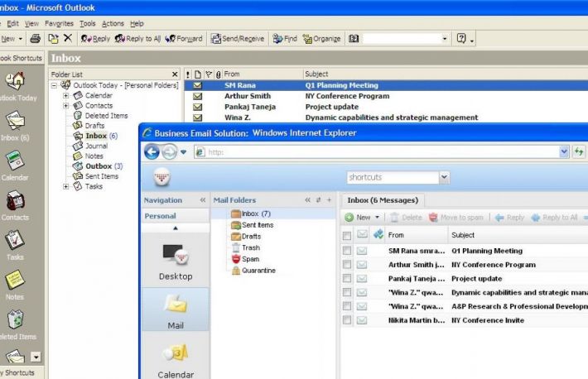Viewport: 588px width, 379px height.
Task: Select checkbox for Nikita Martin message
Action: click(347, 320)
